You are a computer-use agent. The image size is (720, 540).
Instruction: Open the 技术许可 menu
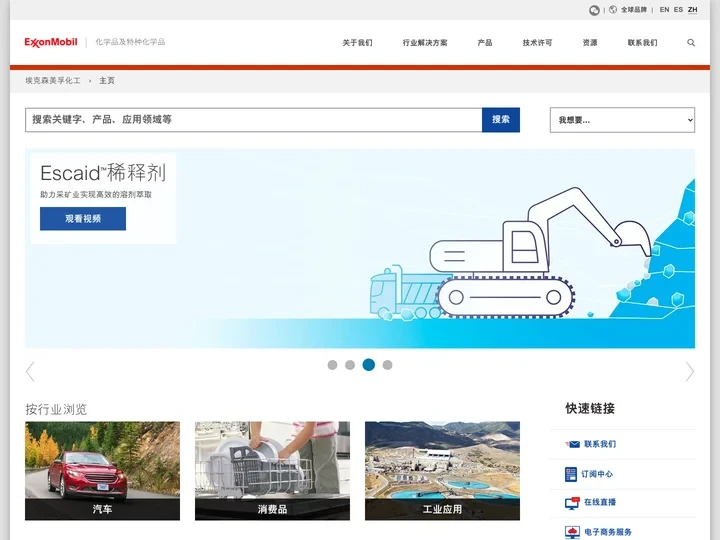point(537,43)
